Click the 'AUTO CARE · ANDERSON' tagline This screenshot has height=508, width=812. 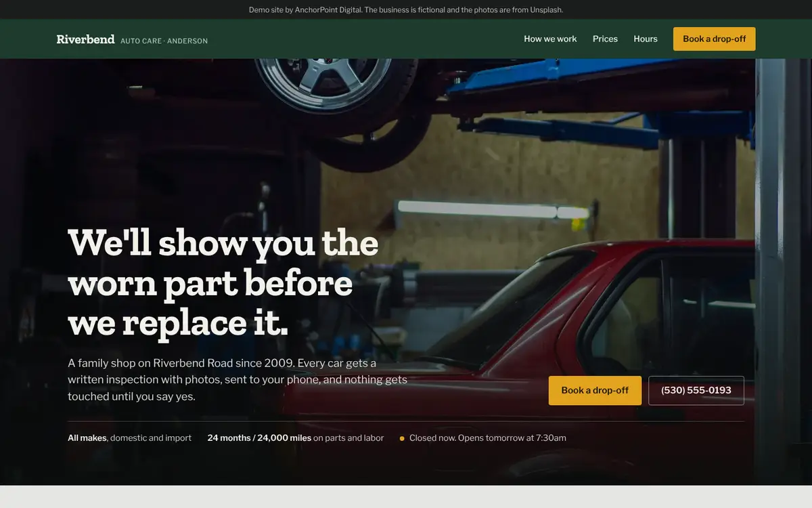point(164,41)
